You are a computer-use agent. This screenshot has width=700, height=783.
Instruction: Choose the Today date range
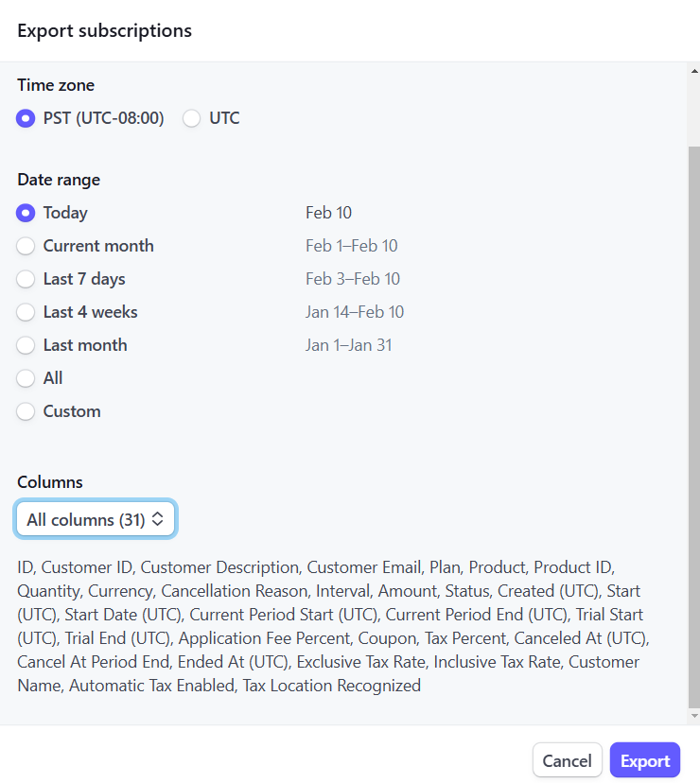[x=26, y=213]
